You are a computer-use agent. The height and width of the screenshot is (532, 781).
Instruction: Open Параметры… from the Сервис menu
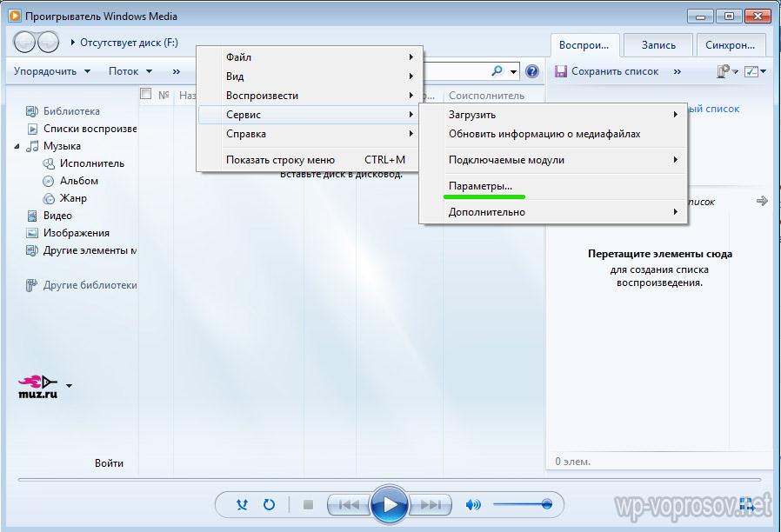553,186
